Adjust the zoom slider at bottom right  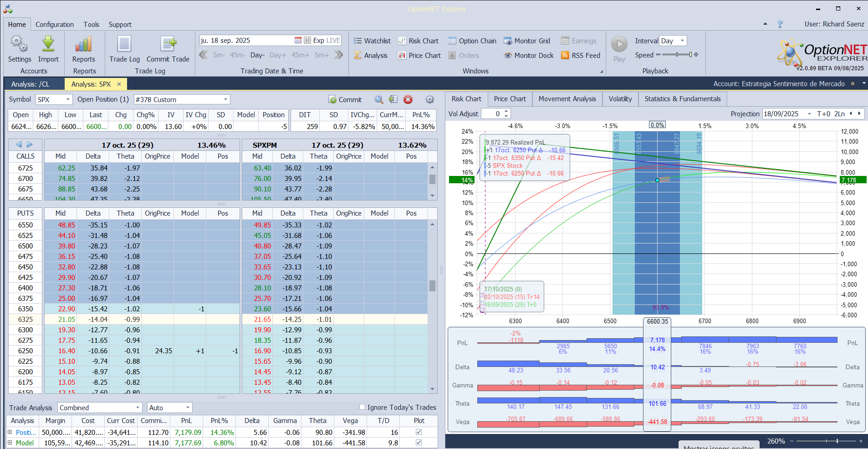pos(826,441)
